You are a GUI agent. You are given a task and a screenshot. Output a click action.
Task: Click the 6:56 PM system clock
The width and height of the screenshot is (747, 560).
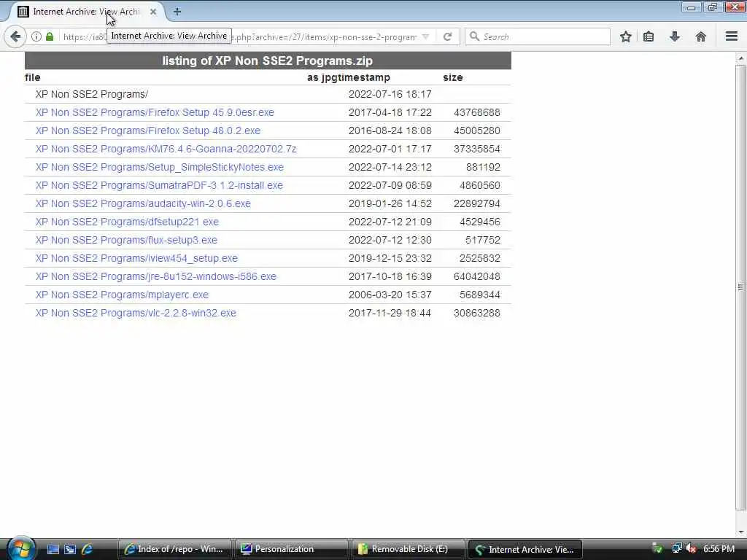(x=719, y=548)
